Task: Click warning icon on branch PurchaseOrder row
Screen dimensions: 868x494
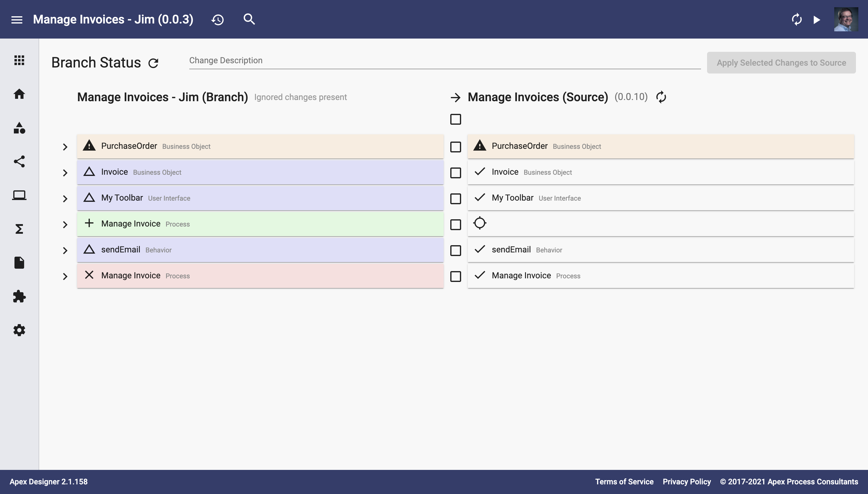Action: point(89,145)
